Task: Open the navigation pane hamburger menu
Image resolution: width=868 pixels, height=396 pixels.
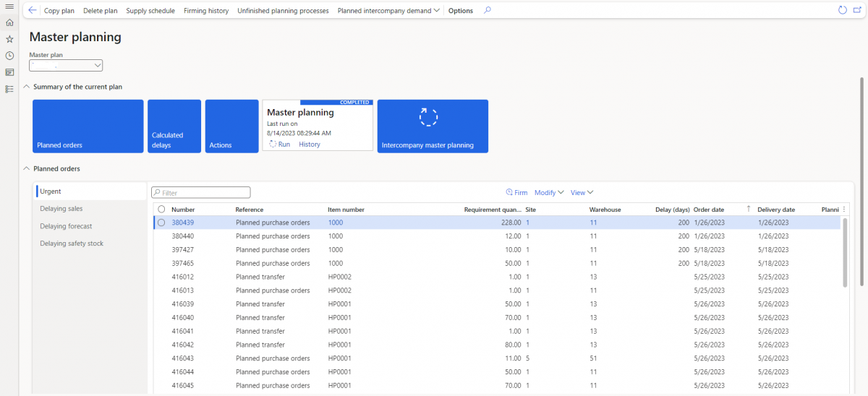Action: (9, 7)
